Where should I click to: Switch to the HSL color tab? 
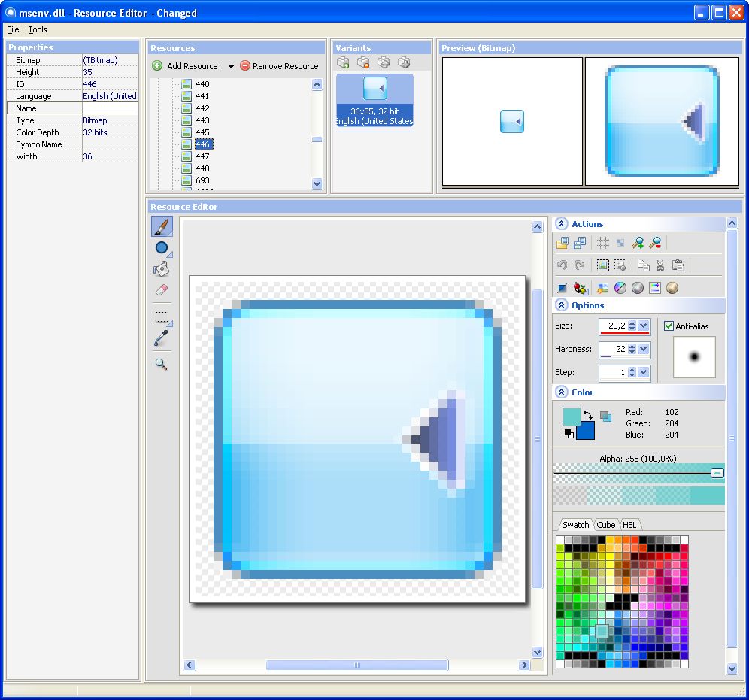click(x=629, y=525)
